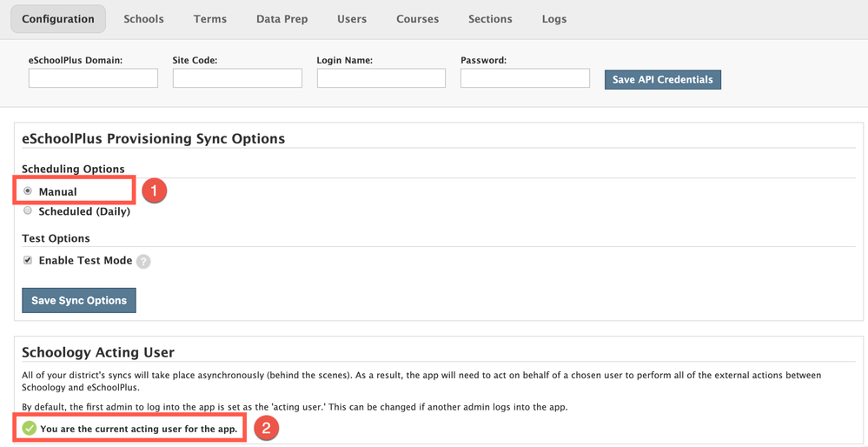Toggle the Enable Test Mode checkbox
This screenshot has height=447, width=868.
tap(28, 260)
